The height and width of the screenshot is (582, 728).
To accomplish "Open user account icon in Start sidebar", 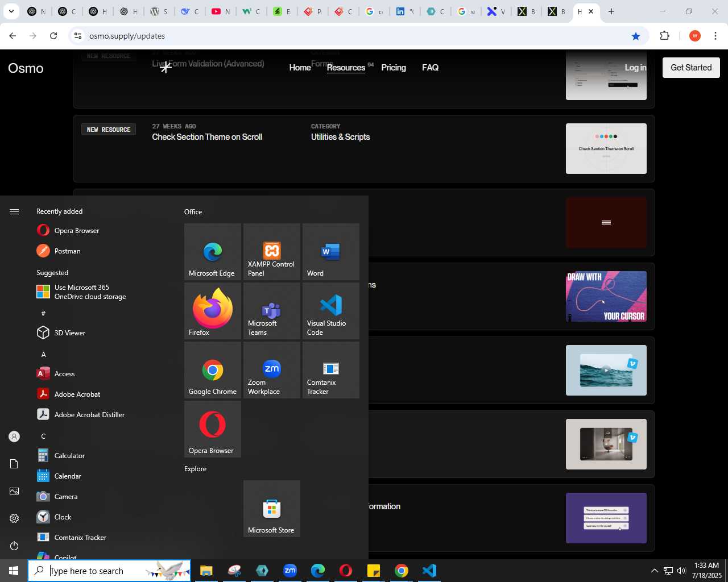I will point(14,436).
